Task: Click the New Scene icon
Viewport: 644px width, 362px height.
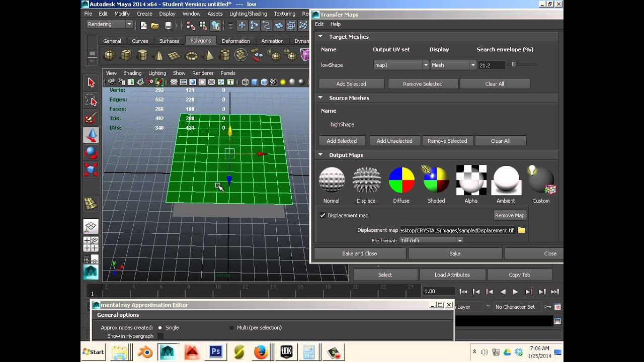Action: pyautogui.click(x=143, y=25)
